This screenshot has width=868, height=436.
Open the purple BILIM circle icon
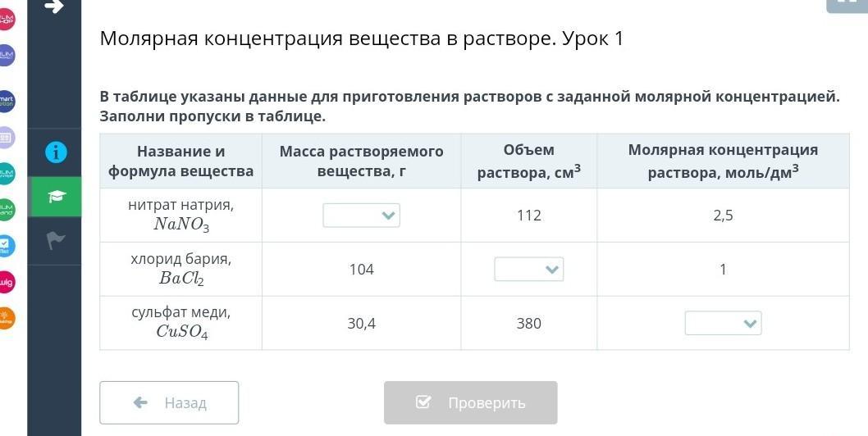tap(6, 56)
